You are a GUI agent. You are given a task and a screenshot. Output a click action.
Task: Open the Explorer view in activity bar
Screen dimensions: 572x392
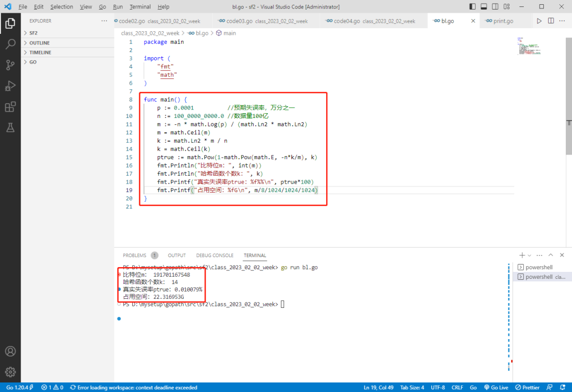pos(10,23)
